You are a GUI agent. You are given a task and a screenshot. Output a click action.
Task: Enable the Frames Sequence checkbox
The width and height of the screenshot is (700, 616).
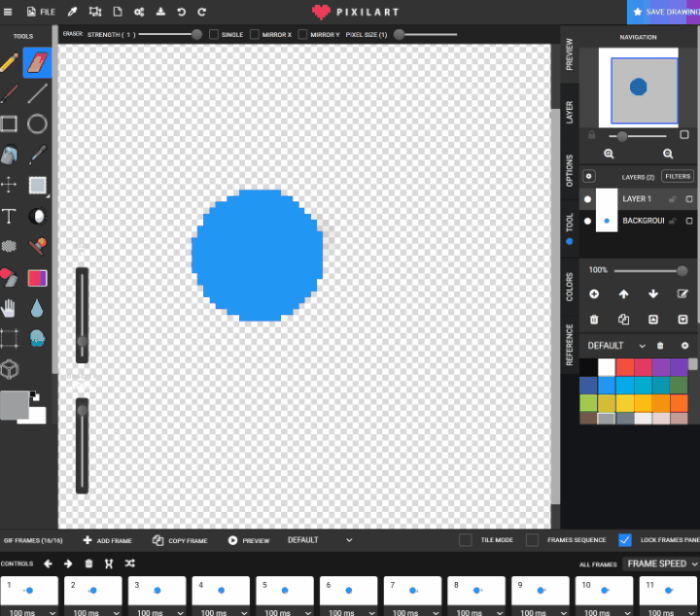532,540
